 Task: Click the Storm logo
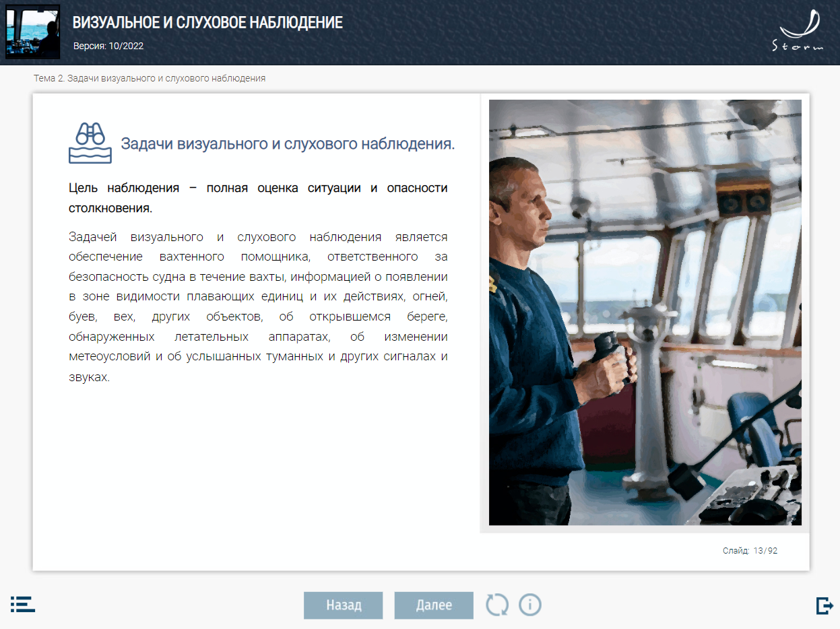point(799,30)
